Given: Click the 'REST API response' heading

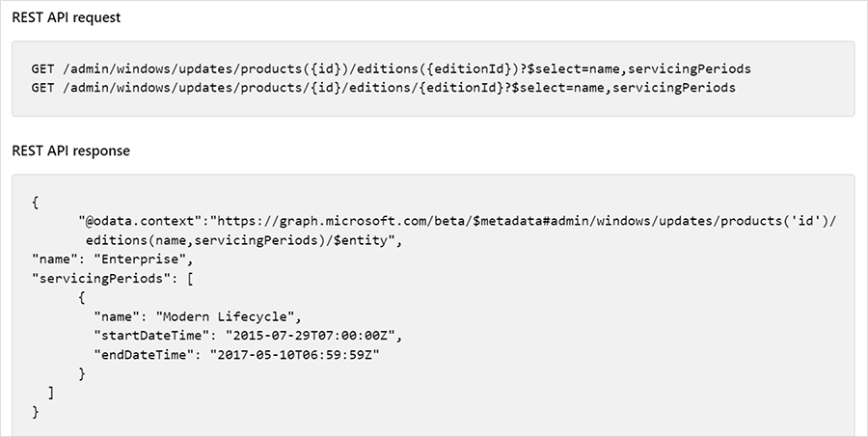Looking at the screenshot, I should 70,151.
